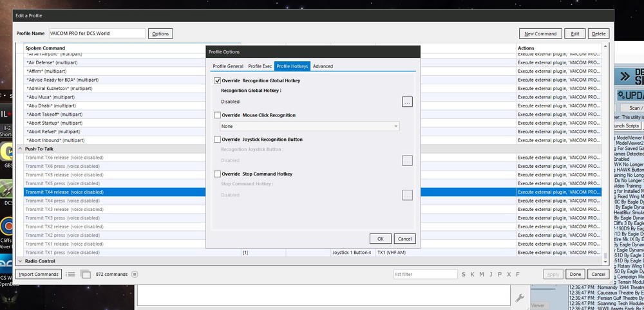Image resolution: width=644 pixels, height=310 pixels.
Task: Select the *Air Defense* command row
Action: tap(312, 62)
